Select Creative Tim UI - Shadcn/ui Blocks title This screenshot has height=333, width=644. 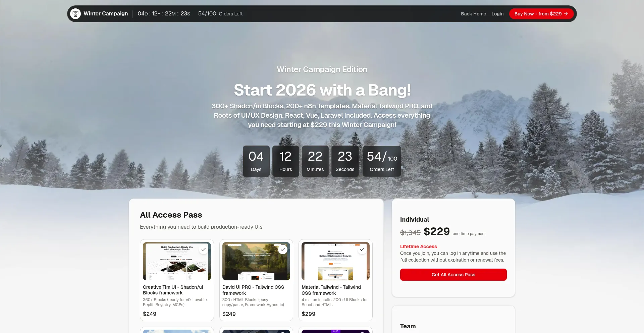(173, 290)
